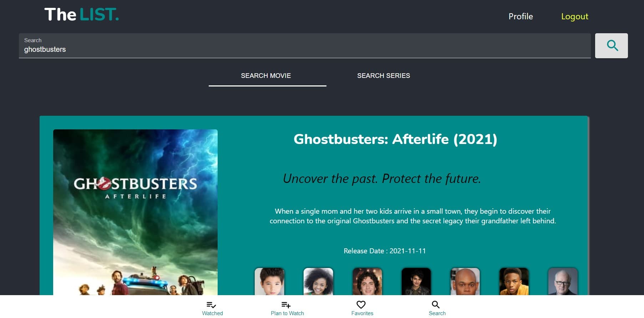This screenshot has width=644, height=318.
Task: Select the second cast member photo
Action: [318, 282]
